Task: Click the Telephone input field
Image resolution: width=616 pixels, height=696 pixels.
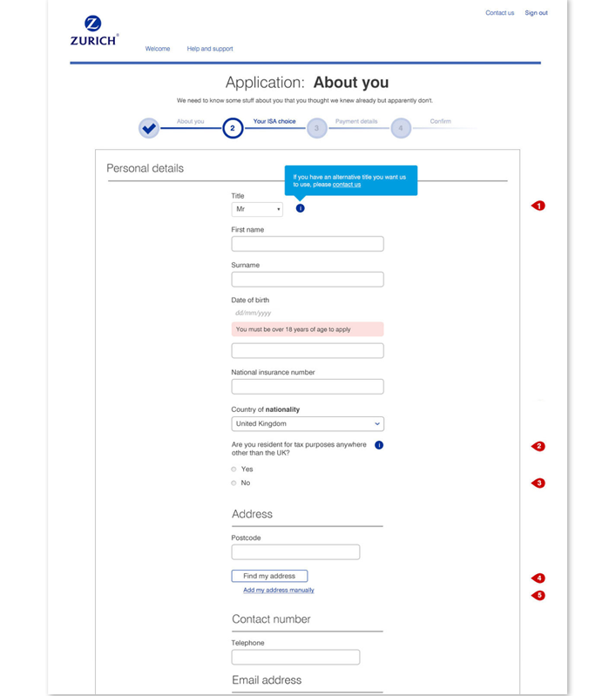Action: 295,658
